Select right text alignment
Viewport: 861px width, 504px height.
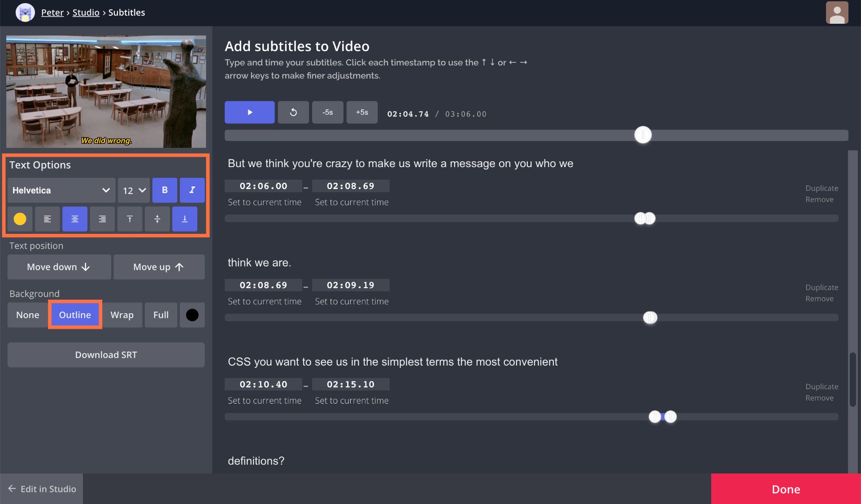[102, 219]
